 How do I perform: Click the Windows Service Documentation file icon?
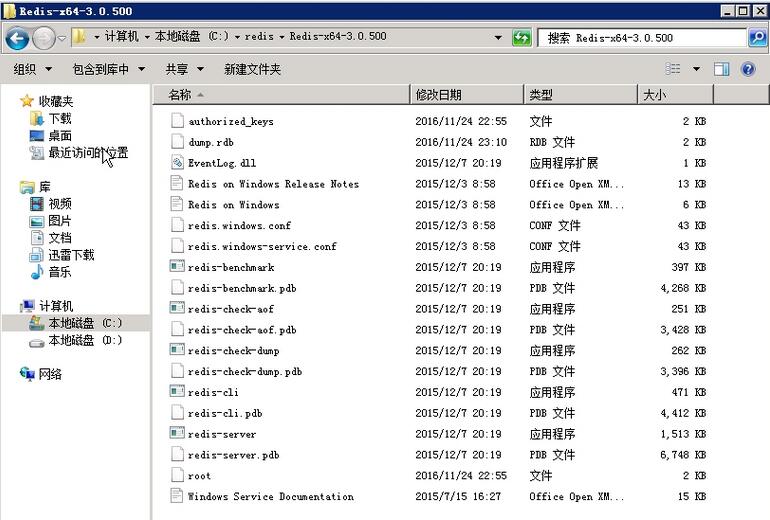tap(177, 496)
